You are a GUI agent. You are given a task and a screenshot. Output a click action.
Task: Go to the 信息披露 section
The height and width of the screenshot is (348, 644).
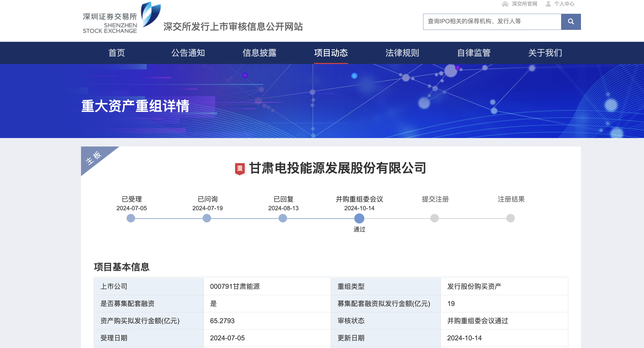[260, 53]
